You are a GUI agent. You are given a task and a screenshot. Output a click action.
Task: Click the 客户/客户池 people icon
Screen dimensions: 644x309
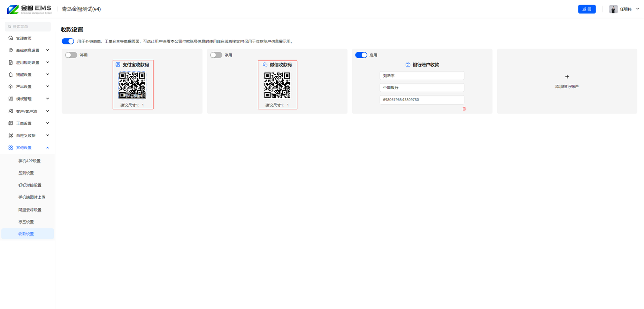(11, 111)
